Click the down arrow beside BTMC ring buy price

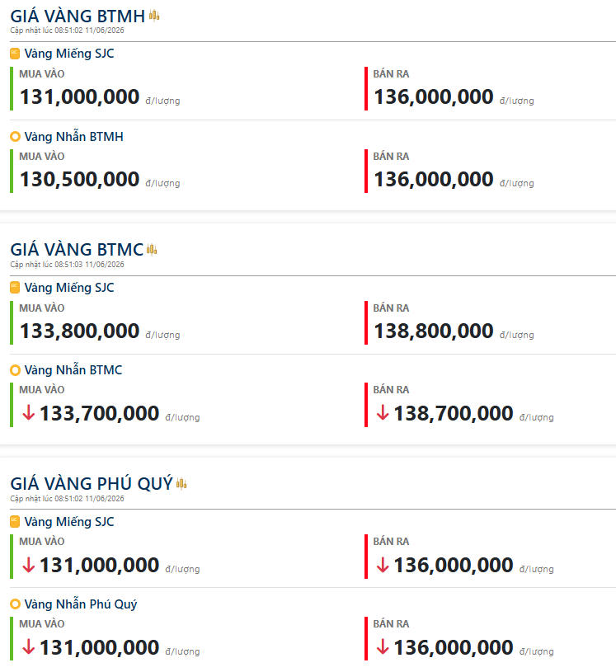[x=29, y=413]
